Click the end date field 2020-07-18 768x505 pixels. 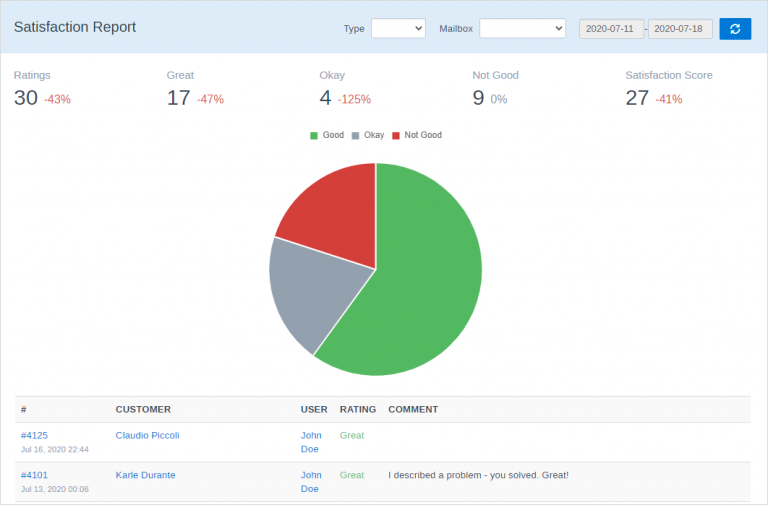[x=680, y=29]
